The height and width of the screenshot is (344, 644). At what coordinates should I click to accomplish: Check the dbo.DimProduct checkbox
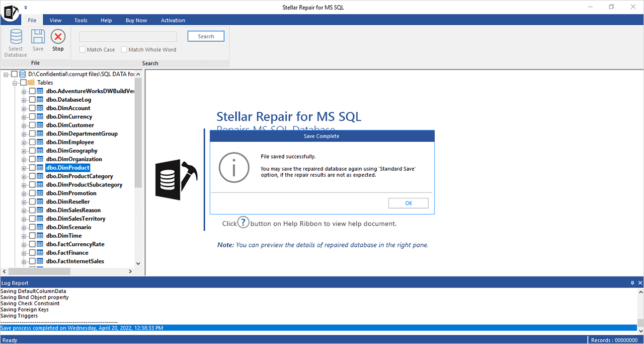coord(32,168)
